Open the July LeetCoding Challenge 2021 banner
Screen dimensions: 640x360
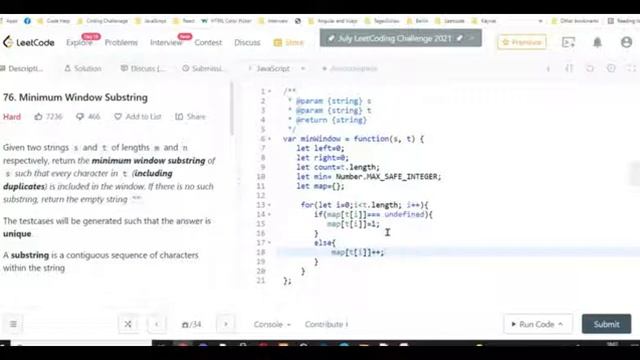coord(400,38)
